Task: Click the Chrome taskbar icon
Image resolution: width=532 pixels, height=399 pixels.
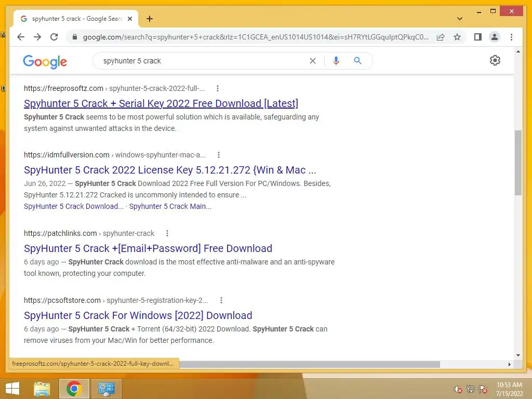Action: [x=74, y=389]
